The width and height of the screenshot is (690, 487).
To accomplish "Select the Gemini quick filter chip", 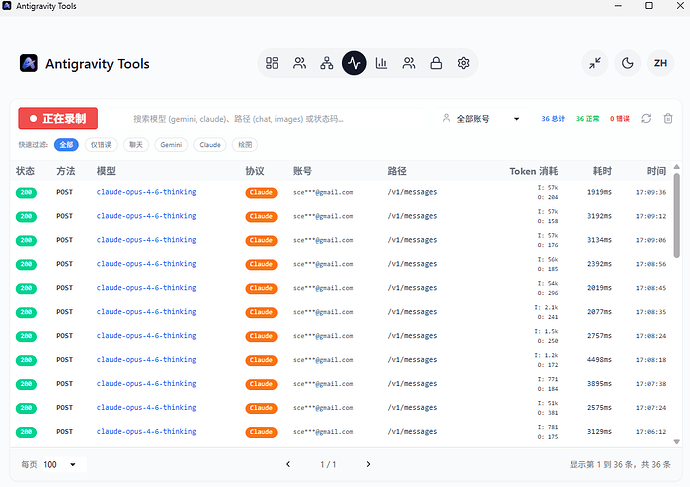I will (x=171, y=145).
